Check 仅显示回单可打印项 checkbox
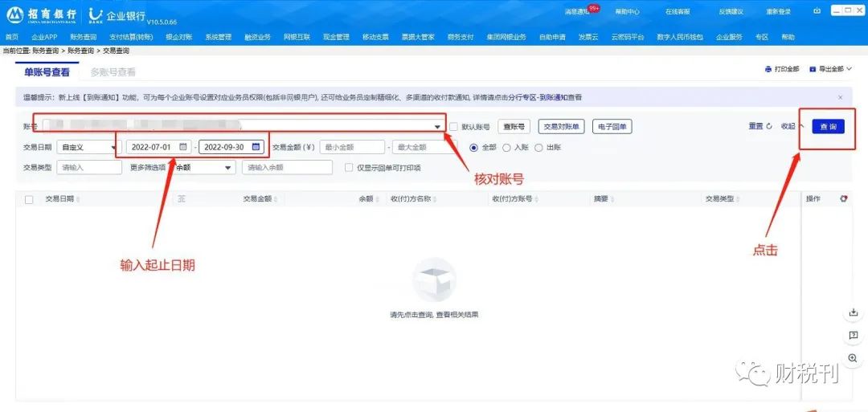The height and width of the screenshot is (412, 868). (x=349, y=168)
